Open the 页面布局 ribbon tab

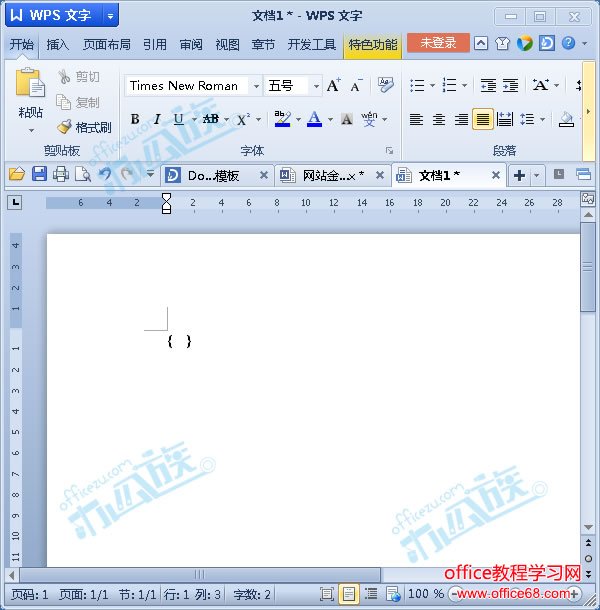[107, 44]
